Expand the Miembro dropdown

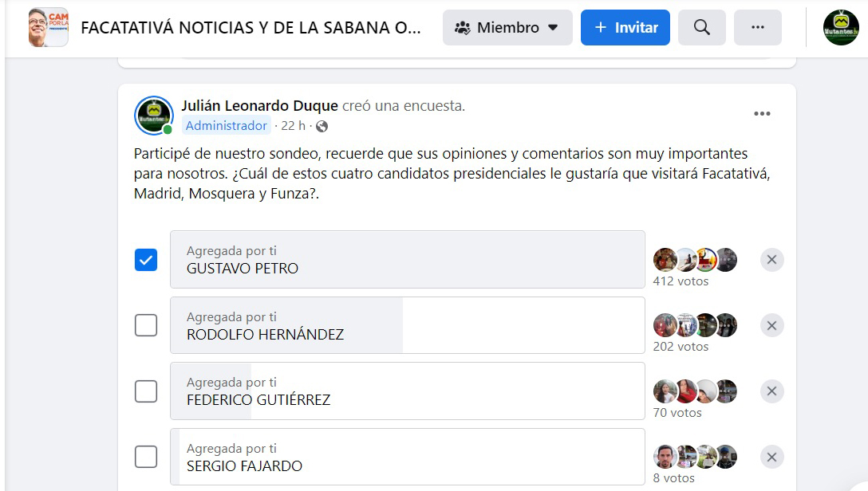coord(507,28)
